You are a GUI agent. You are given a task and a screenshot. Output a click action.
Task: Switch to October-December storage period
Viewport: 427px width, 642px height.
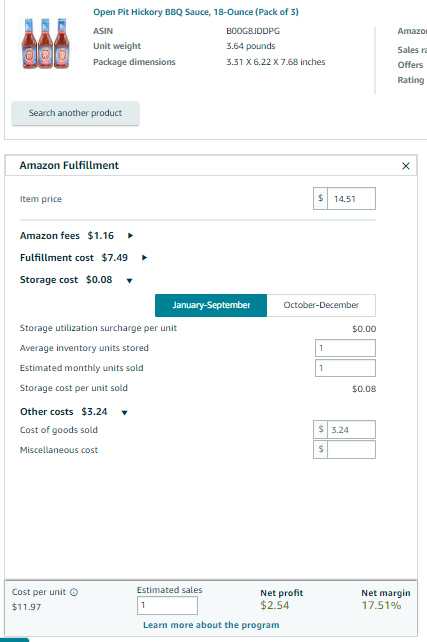(x=321, y=305)
